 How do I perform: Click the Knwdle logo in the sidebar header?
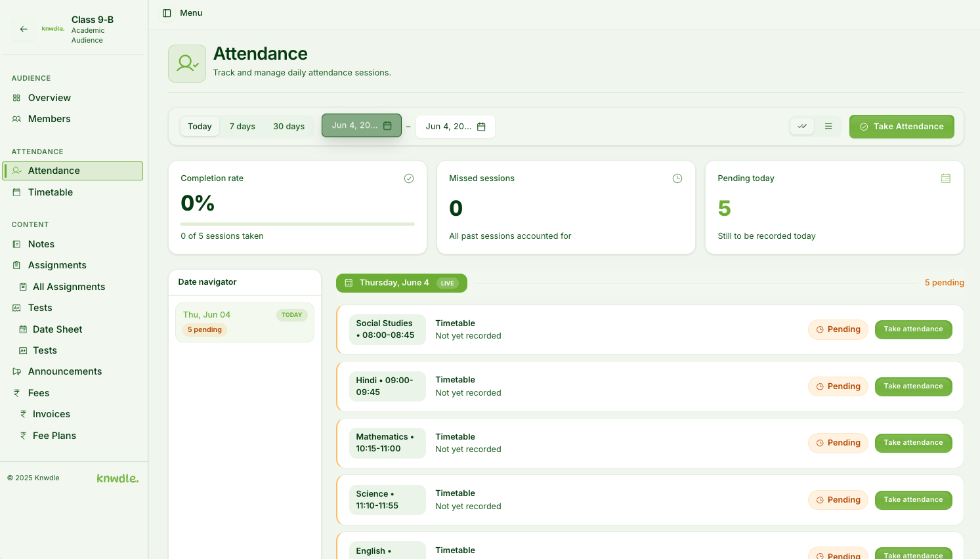point(53,29)
